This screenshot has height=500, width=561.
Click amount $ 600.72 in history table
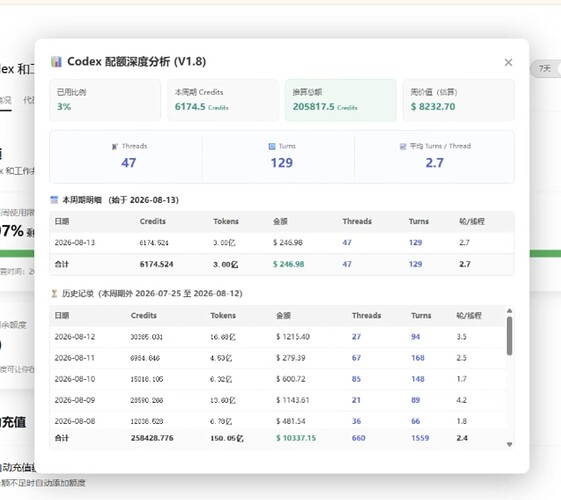tap(291, 379)
